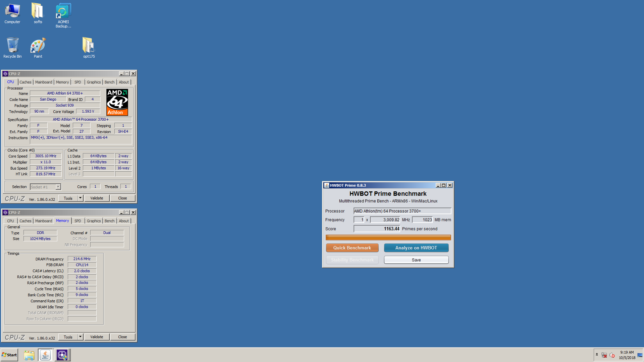Open Windows Explorer from taskbar
This screenshot has width=644, height=362.
click(x=29, y=355)
